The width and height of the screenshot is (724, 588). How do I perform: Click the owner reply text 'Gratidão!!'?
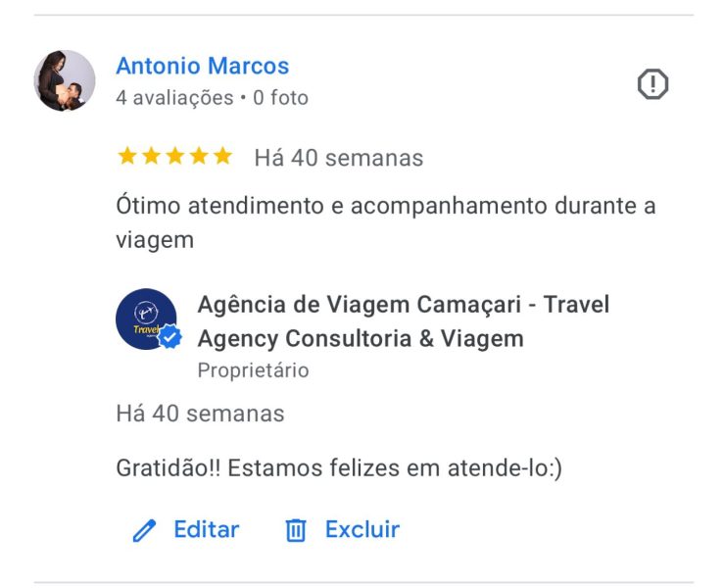pos(169,467)
